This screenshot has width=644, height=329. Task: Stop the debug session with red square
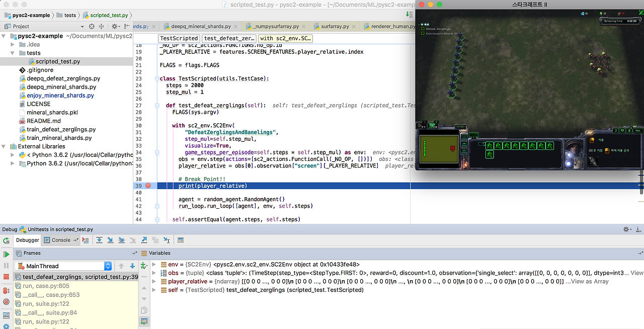[x=6, y=277]
